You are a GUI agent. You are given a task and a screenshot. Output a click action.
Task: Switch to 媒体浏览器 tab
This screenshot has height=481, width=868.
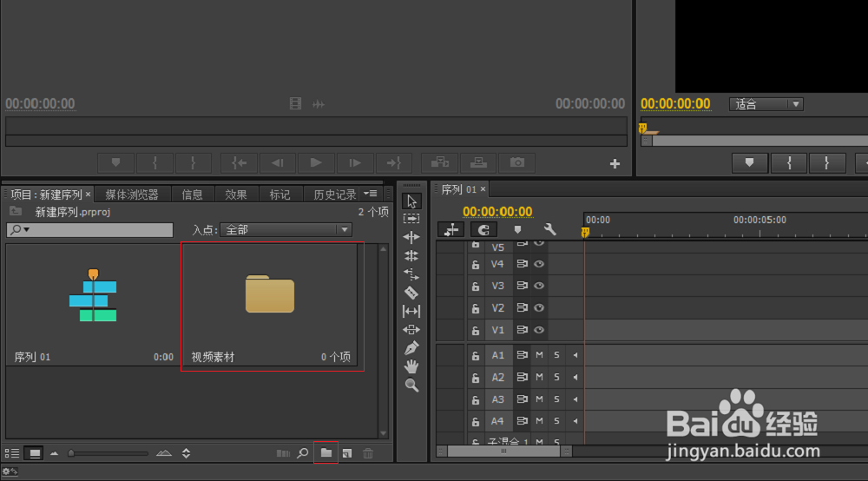tap(132, 194)
